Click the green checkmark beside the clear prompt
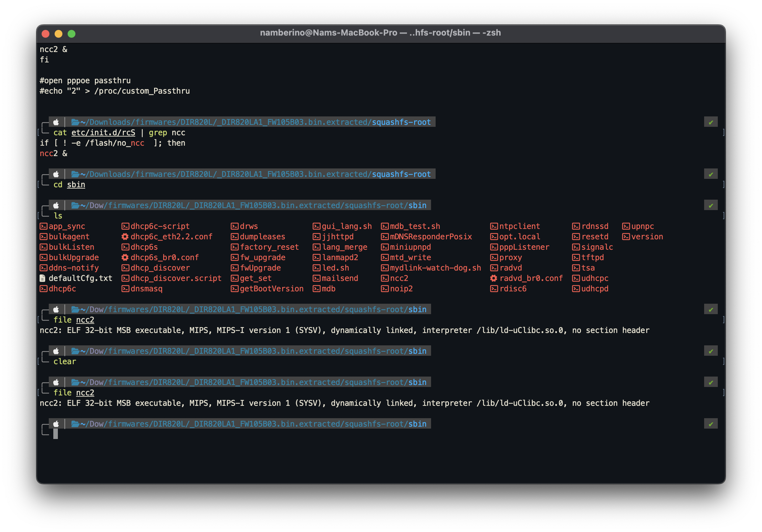This screenshot has height=532, width=762. click(x=711, y=351)
